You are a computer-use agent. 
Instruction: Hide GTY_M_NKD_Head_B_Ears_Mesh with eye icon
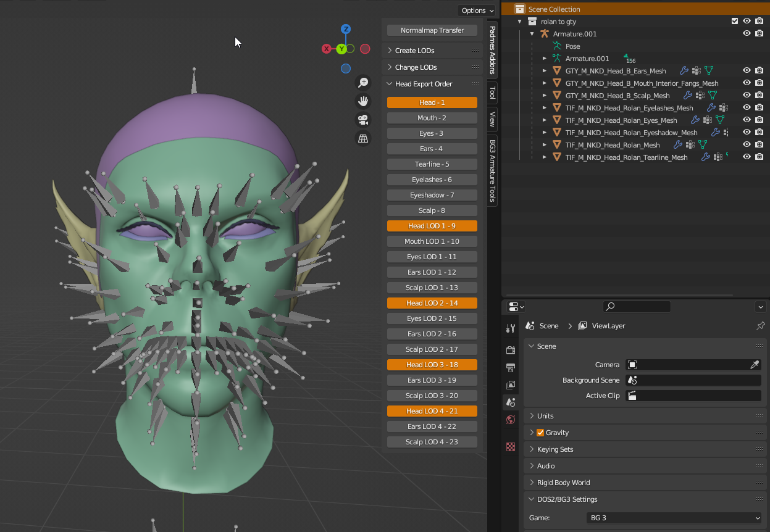747,71
